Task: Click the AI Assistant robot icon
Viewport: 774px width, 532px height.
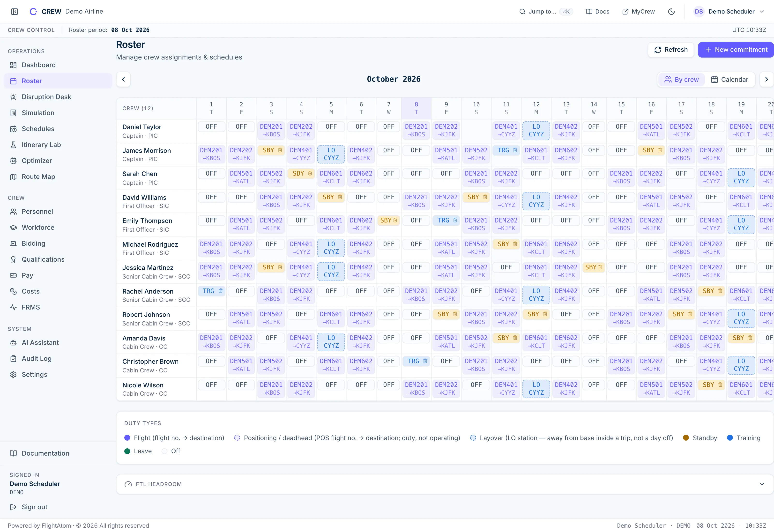Action: [13, 343]
